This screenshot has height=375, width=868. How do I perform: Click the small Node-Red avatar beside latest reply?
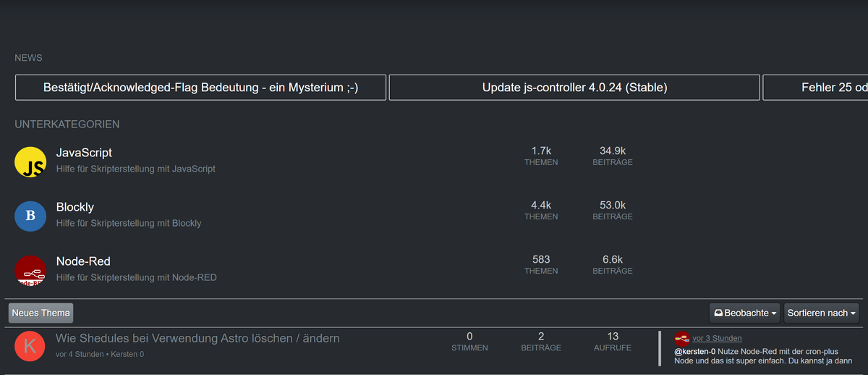pos(681,338)
